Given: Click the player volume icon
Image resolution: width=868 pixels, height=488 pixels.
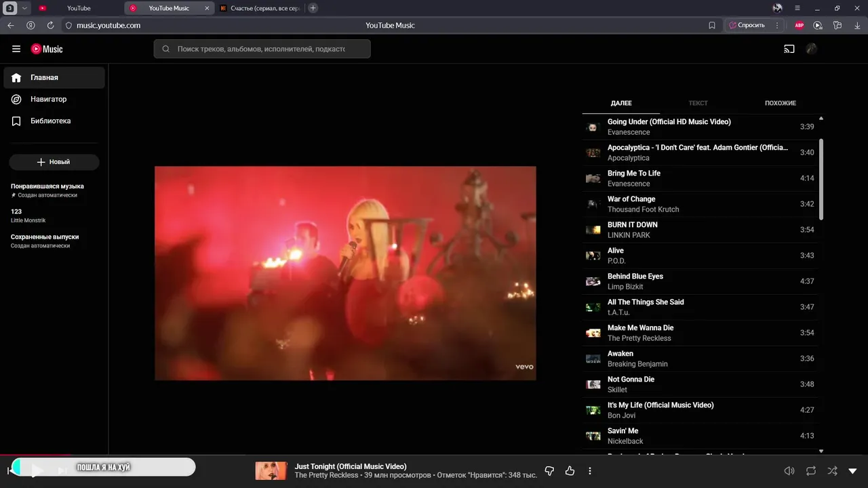Looking at the screenshot, I should click(789, 470).
